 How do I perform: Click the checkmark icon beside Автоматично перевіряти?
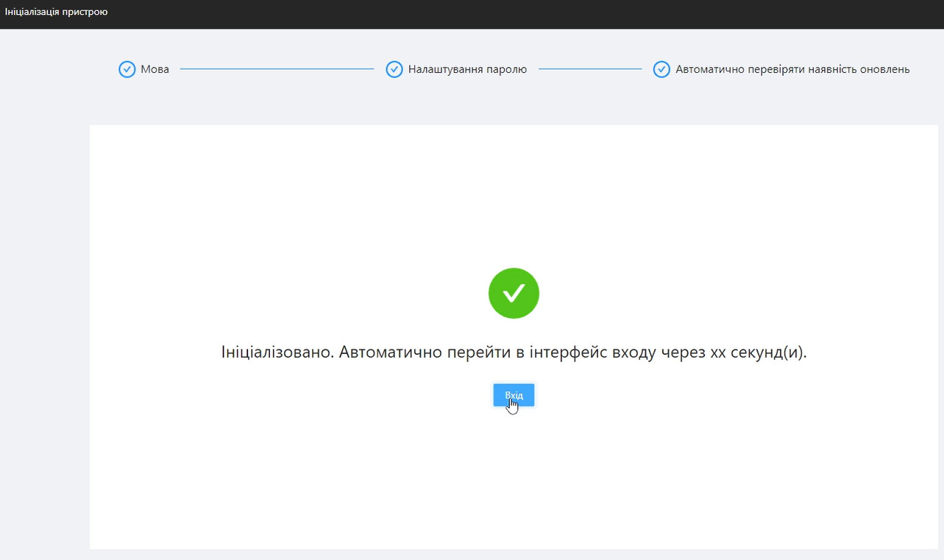[x=661, y=69]
